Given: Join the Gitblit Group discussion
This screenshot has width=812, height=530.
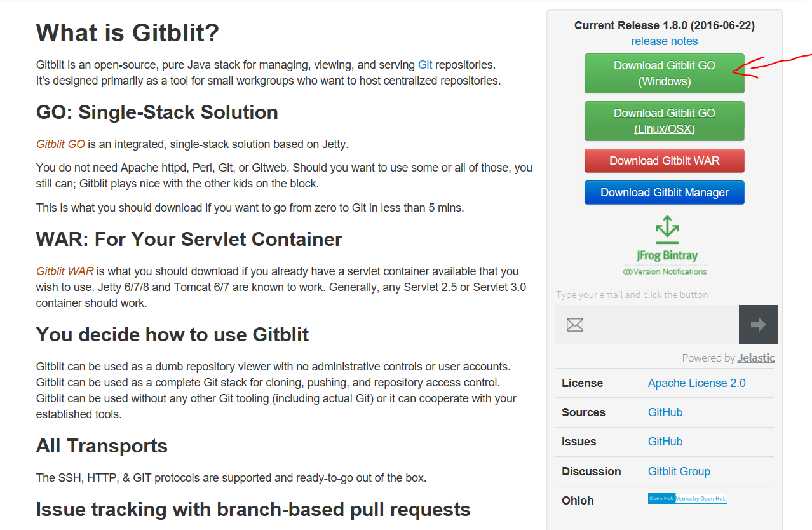Looking at the screenshot, I should point(679,471).
